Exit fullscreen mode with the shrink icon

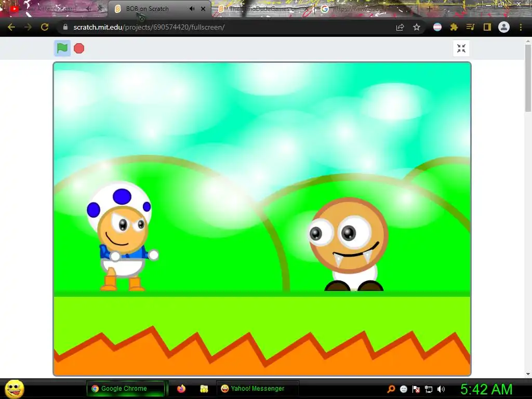461,48
